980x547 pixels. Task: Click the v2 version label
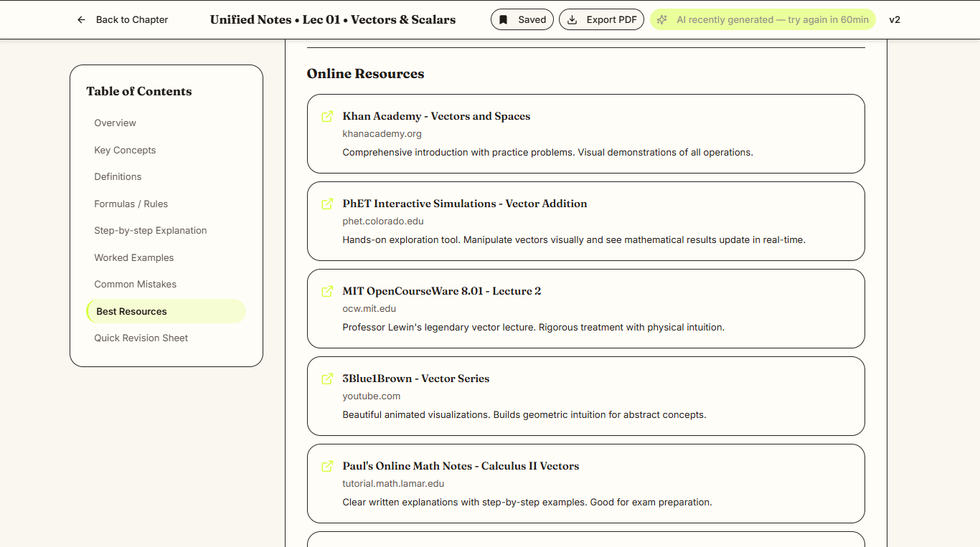895,20
